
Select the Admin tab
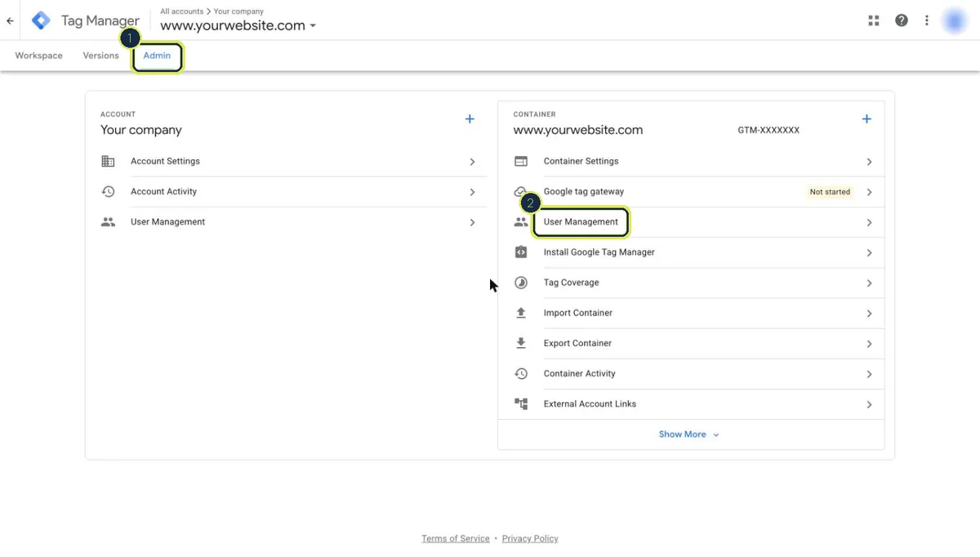tap(157, 56)
